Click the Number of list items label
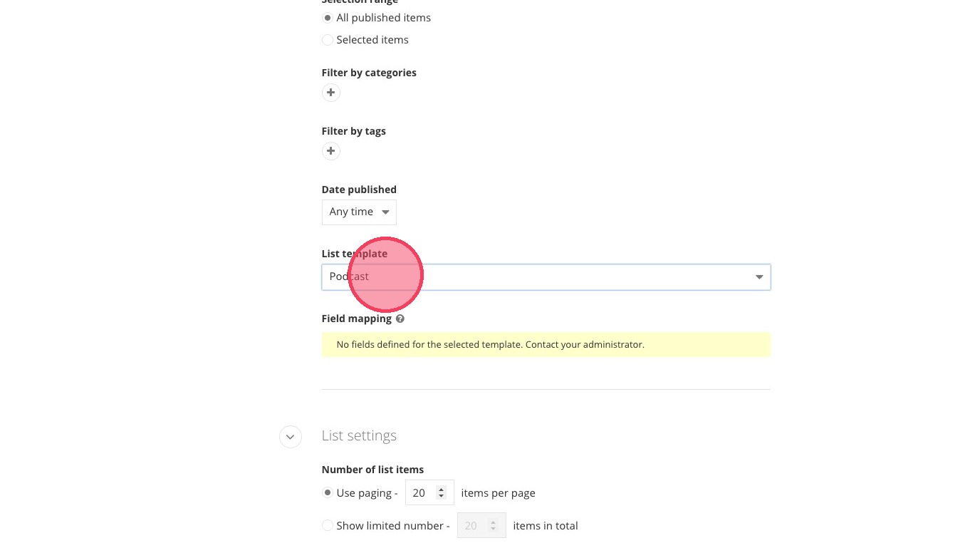Viewport: 980px width, 548px height. (x=372, y=470)
